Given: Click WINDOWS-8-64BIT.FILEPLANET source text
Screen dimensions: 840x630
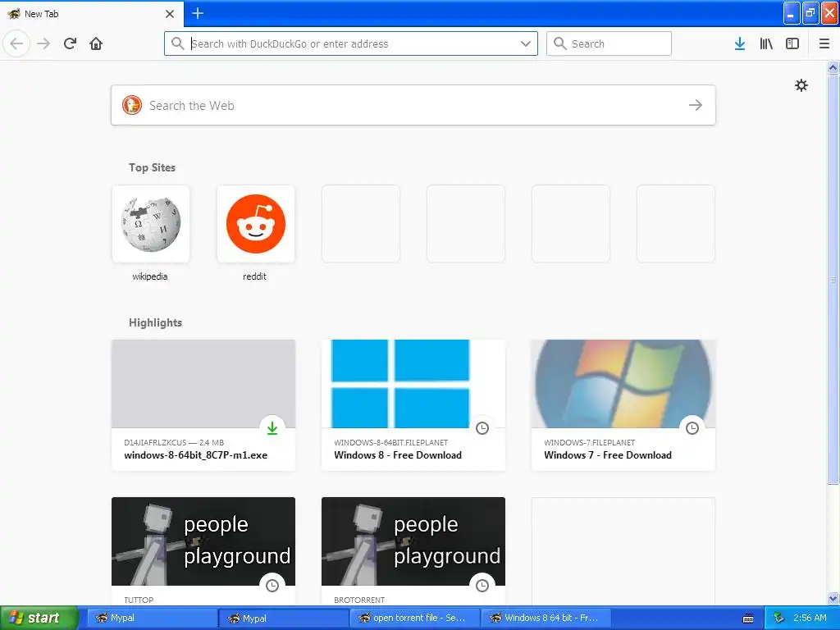Looking at the screenshot, I should [x=391, y=442].
